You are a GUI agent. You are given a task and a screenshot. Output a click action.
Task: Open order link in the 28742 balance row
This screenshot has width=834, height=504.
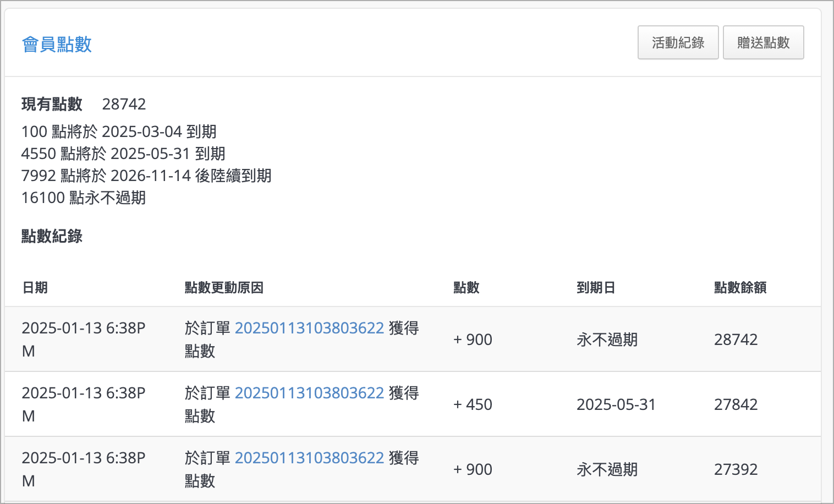pyautogui.click(x=309, y=328)
